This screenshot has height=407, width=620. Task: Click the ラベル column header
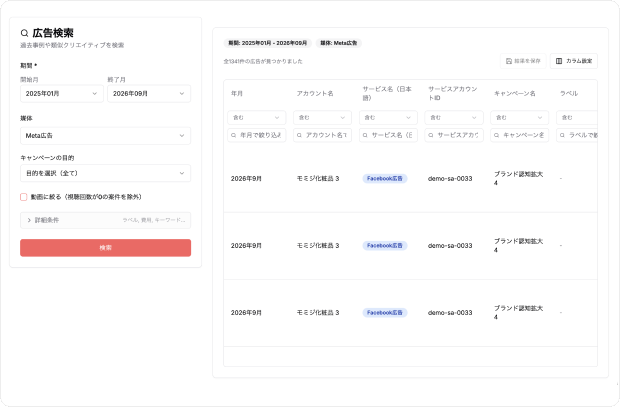tap(569, 94)
